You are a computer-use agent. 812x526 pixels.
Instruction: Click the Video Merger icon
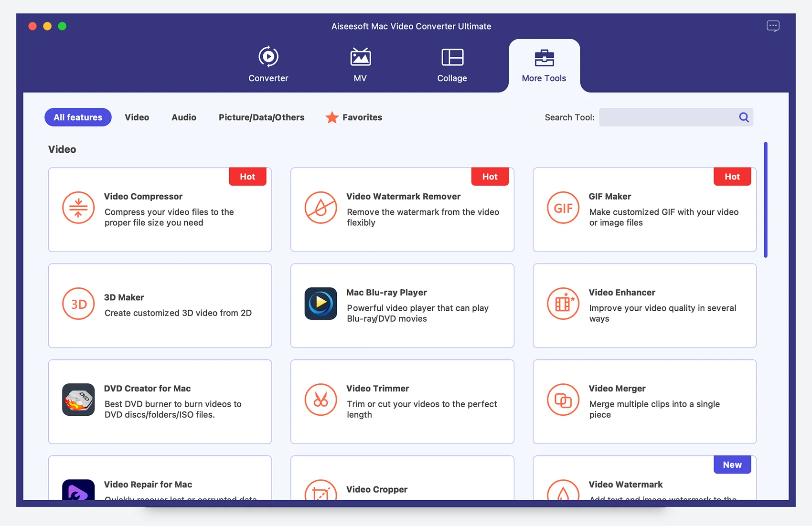point(563,400)
